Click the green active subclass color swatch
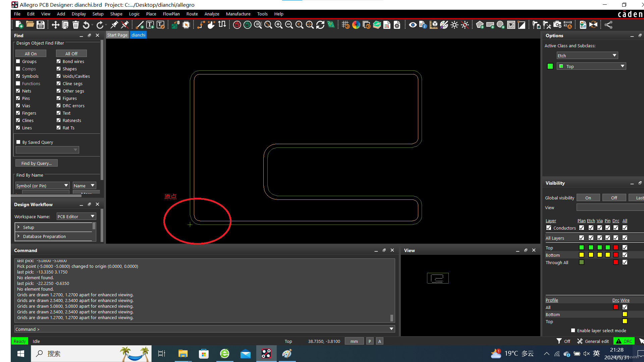Viewport: 644px width, 362px height. click(x=550, y=66)
